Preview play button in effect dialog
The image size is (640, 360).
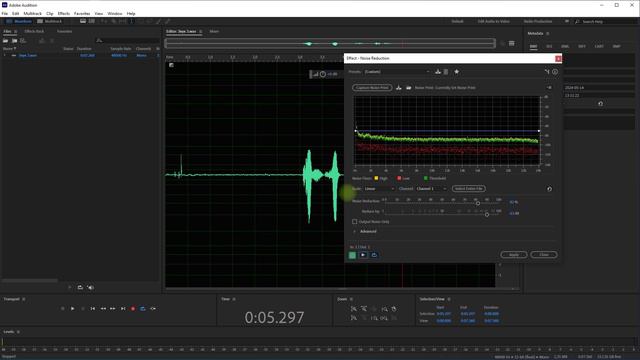point(363,255)
